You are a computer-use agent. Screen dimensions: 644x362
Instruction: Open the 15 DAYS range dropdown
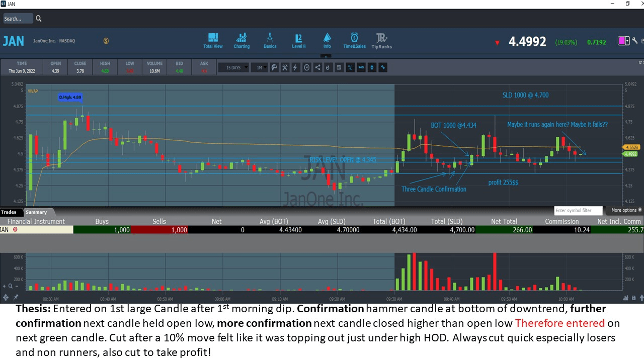(x=233, y=67)
